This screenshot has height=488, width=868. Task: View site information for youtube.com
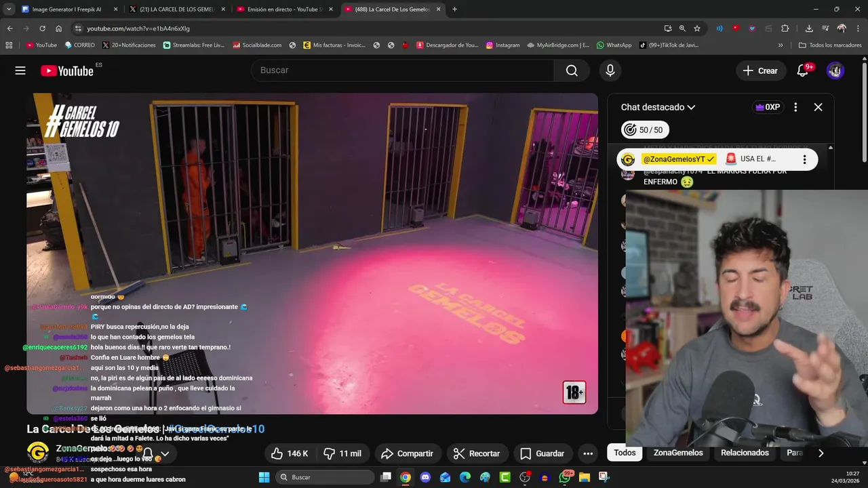click(x=78, y=28)
